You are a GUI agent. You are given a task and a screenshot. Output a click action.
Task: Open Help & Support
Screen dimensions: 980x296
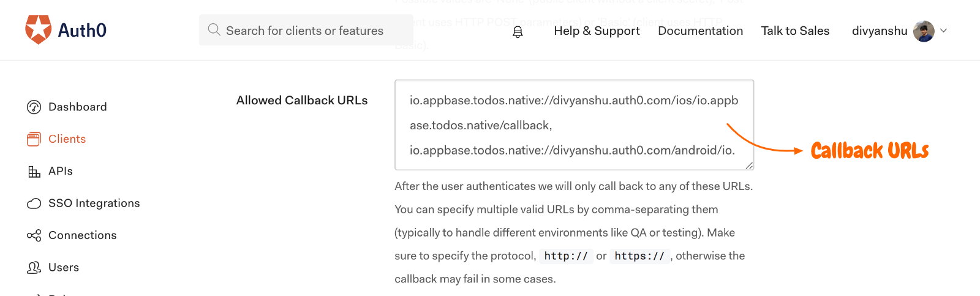click(x=597, y=31)
